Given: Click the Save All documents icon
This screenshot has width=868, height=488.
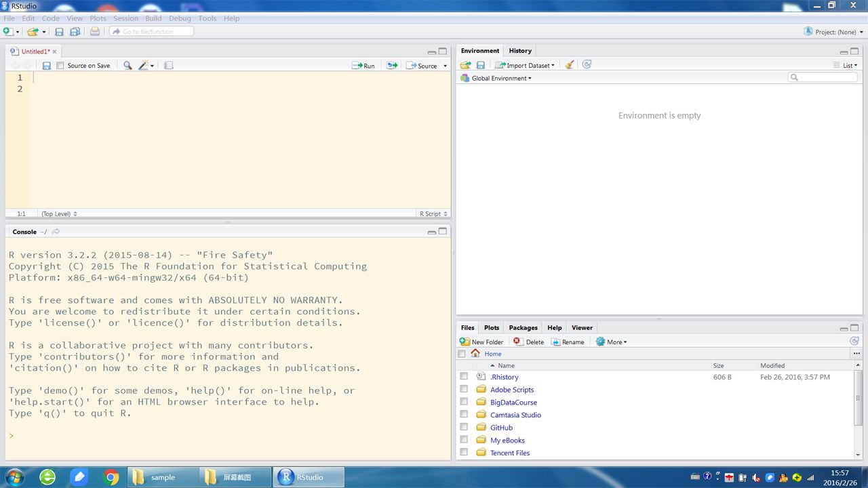Looking at the screenshot, I should coord(75,31).
